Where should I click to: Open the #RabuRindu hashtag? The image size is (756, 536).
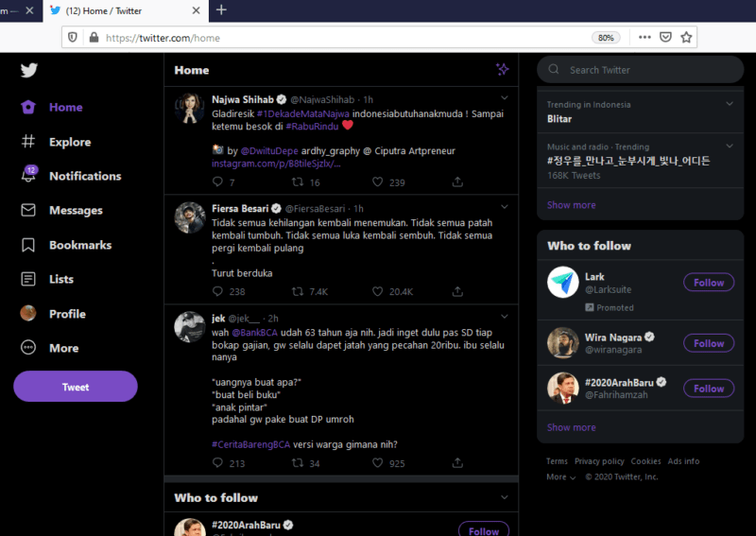pyautogui.click(x=312, y=127)
